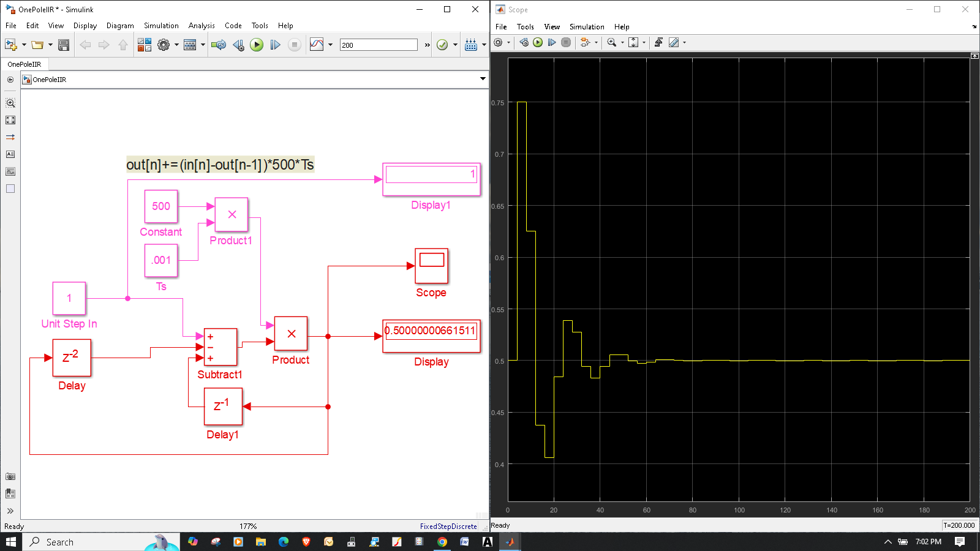Viewport: 980px width, 551px height.
Task: Open File Explorer from the taskbar
Action: point(261,542)
